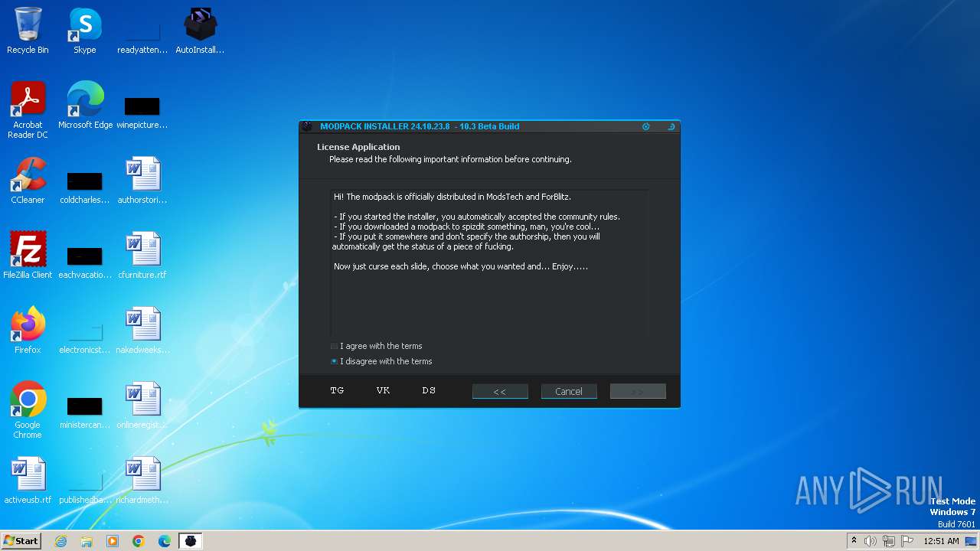Open the Start menu

coord(21,540)
